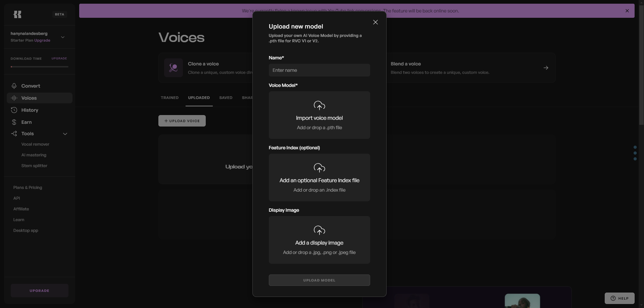This screenshot has width=644, height=308.
Task: Click the app logo in the sidebar
Action: (x=17, y=14)
